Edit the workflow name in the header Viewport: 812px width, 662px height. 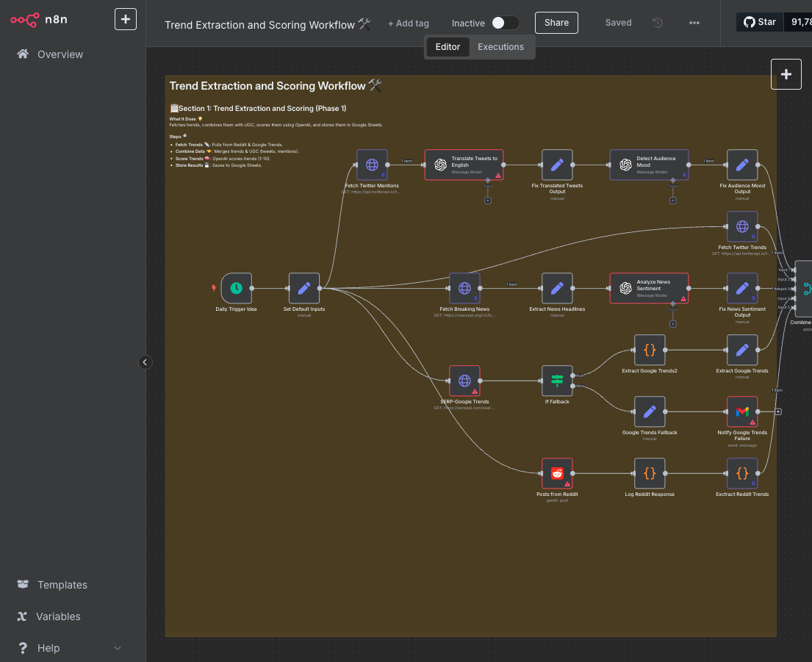267,25
